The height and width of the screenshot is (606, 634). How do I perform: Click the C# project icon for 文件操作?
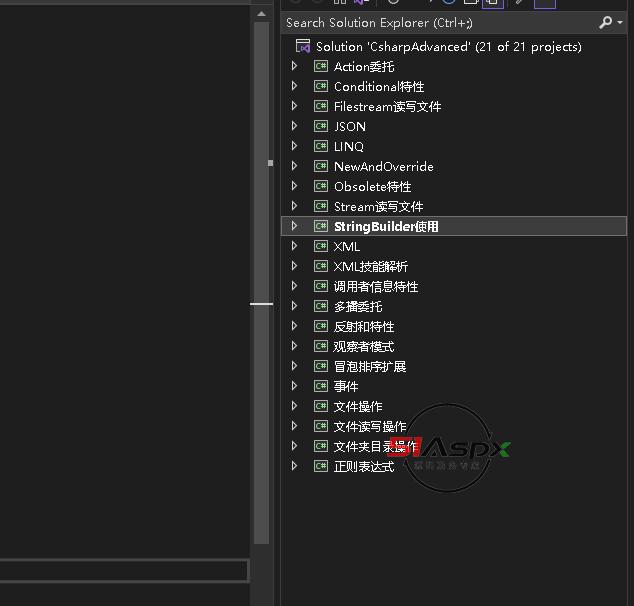coord(321,406)
